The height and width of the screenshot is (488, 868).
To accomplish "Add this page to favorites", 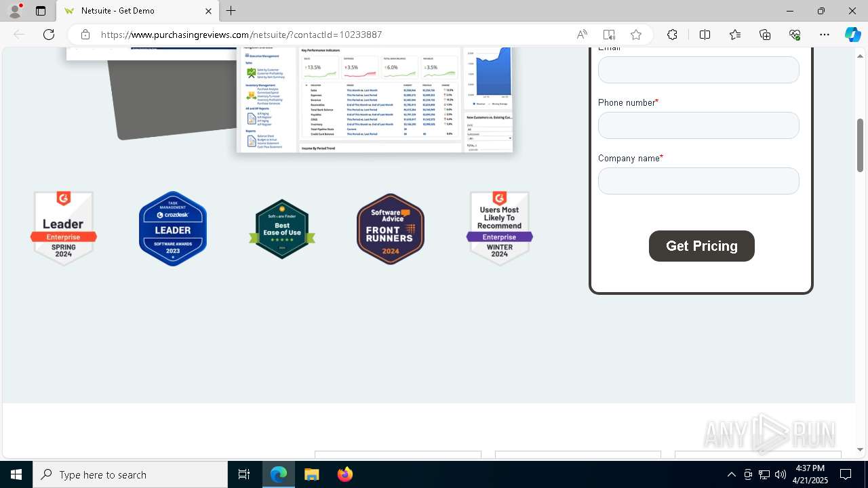I will [x=636, y=35].
